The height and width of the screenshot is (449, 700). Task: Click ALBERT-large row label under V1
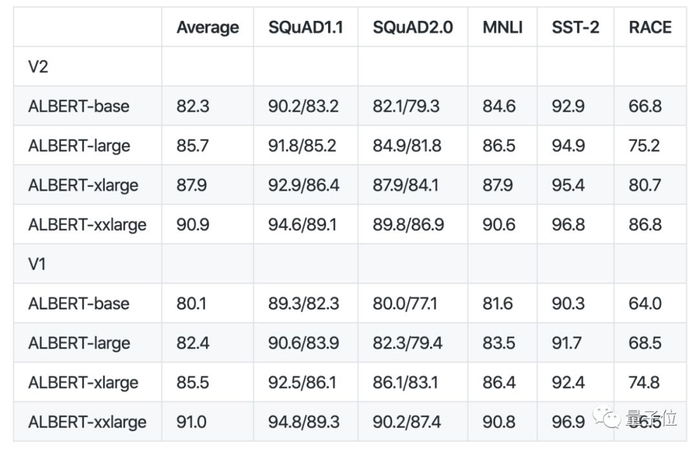(x=79, y=343)
